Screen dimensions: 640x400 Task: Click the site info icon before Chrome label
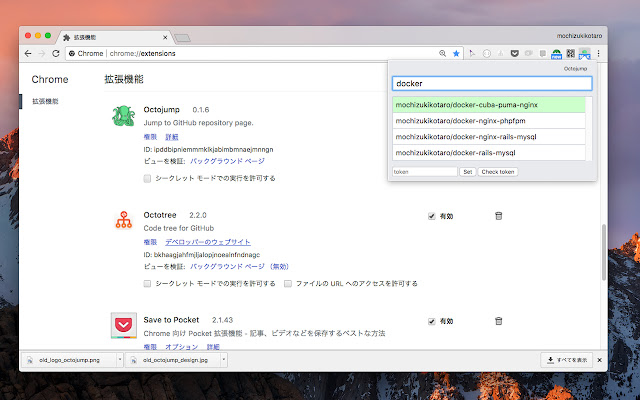click(72, 53)
